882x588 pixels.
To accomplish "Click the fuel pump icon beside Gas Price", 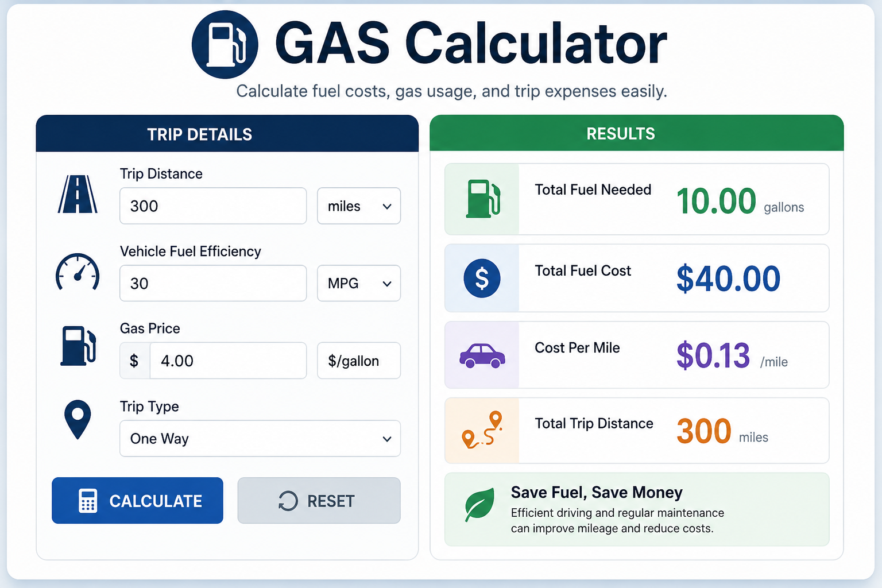I will click(x=78, y=346).
